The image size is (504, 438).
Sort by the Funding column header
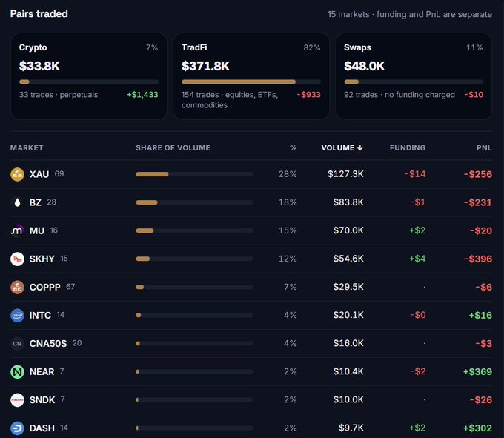(408, 147)
